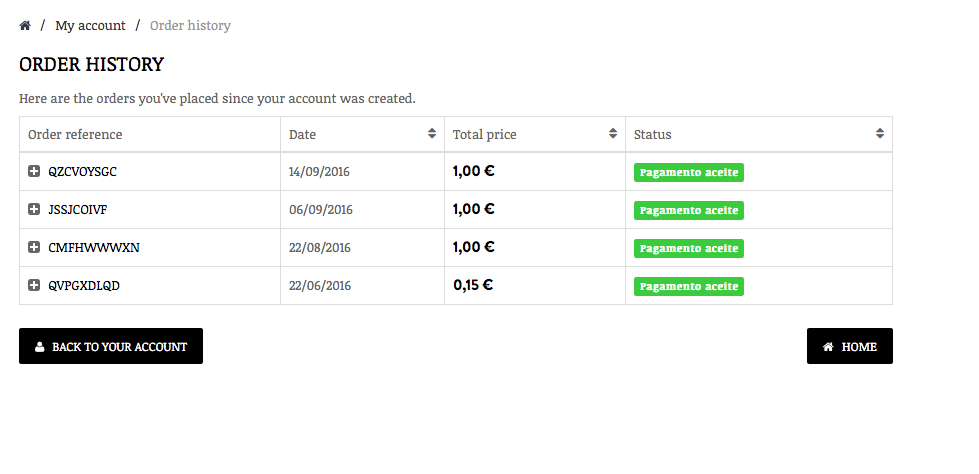Sort by Total price column arrows
Screen dimensions: 979x474
point(613,134)
